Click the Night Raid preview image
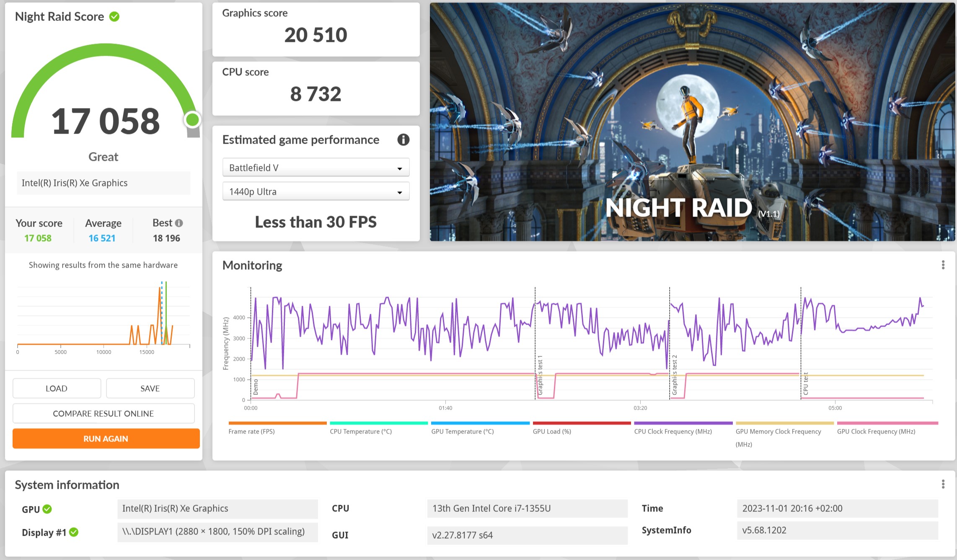Screen dimensions: 957x560 coord(692,122)
